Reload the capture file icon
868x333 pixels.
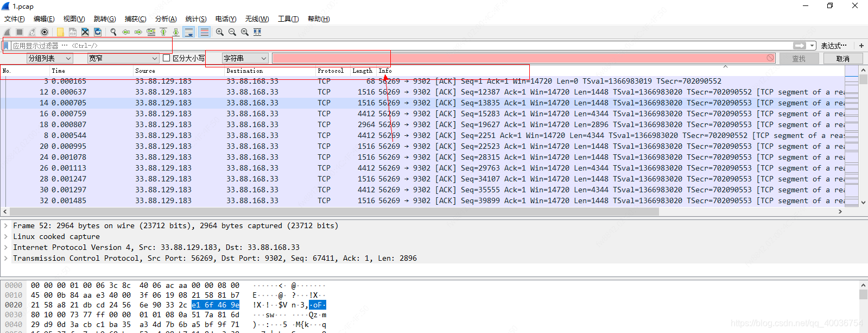(98, 32)
